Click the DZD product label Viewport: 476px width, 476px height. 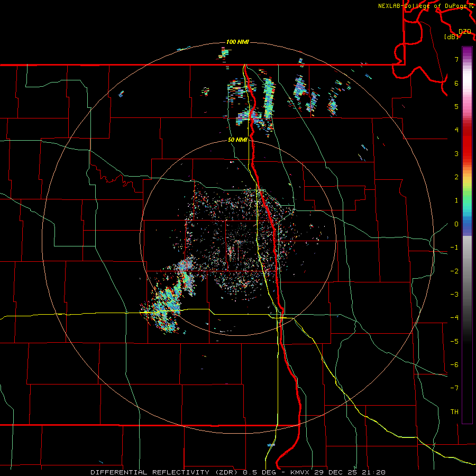click(465, 32)
